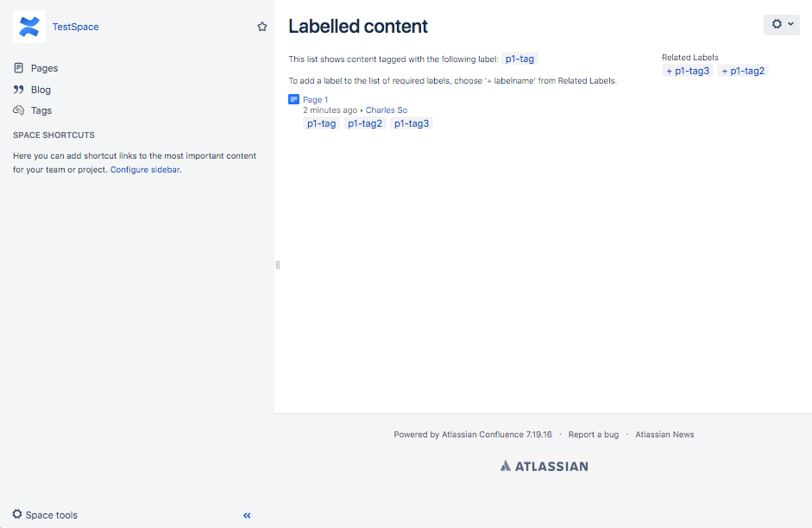
Task: Open Charles So's profile link
Action: point(387,110)
